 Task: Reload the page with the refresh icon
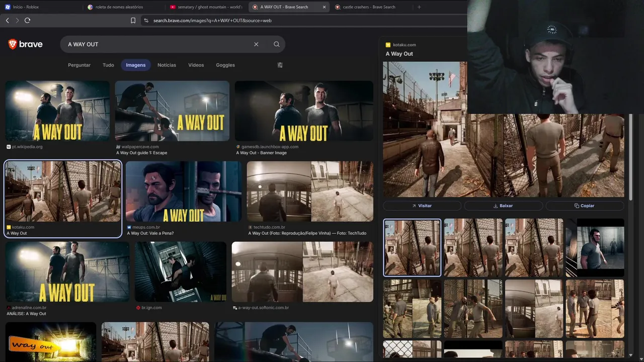[x=27, y=20]
